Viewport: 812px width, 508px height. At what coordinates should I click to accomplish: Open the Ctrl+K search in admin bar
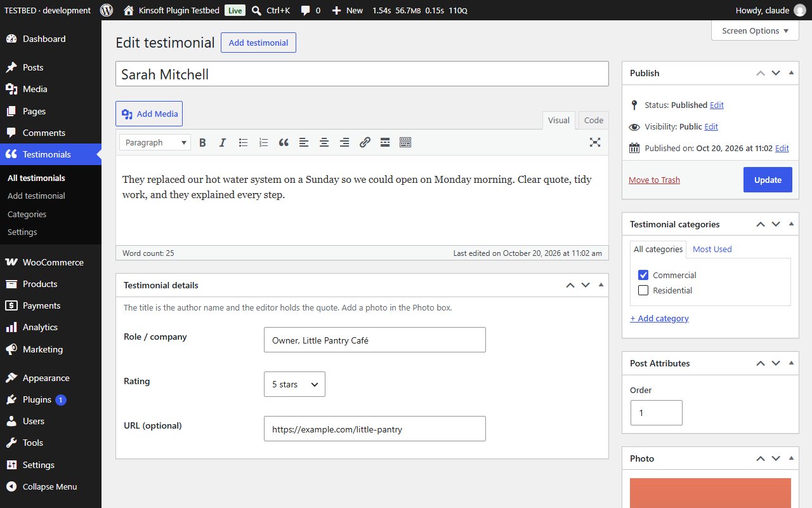[271, 10]
